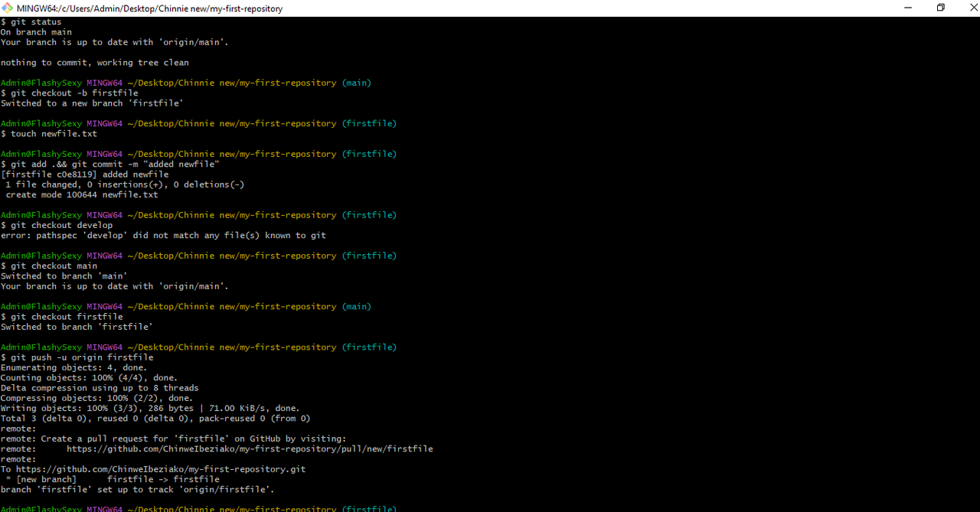Click the MINGW64 window title text
The width and height of the screenshot is (980, 512).
tap(149, 8)
